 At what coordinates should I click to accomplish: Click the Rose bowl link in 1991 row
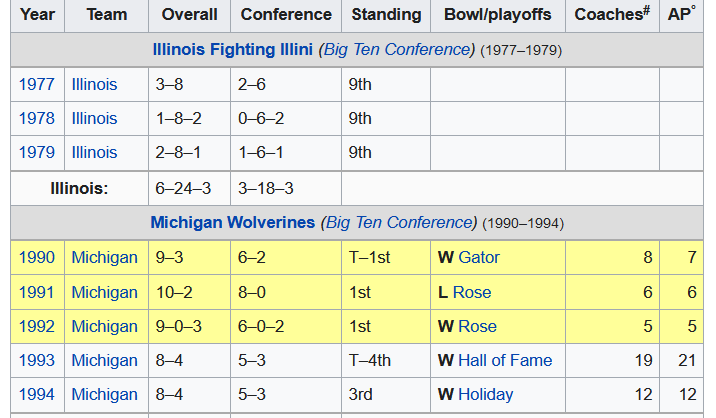[472, 292]
